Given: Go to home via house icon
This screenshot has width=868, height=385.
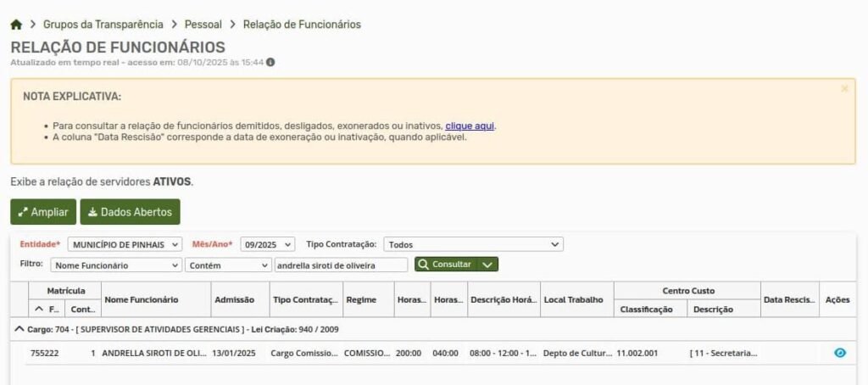Looking at the screenshot, I should (16, 25).
